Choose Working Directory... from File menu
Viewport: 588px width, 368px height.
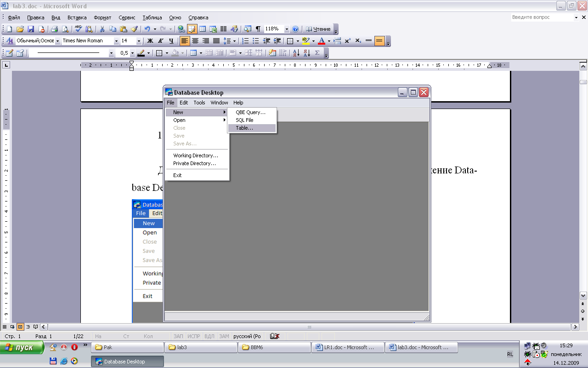click(195, 155)
